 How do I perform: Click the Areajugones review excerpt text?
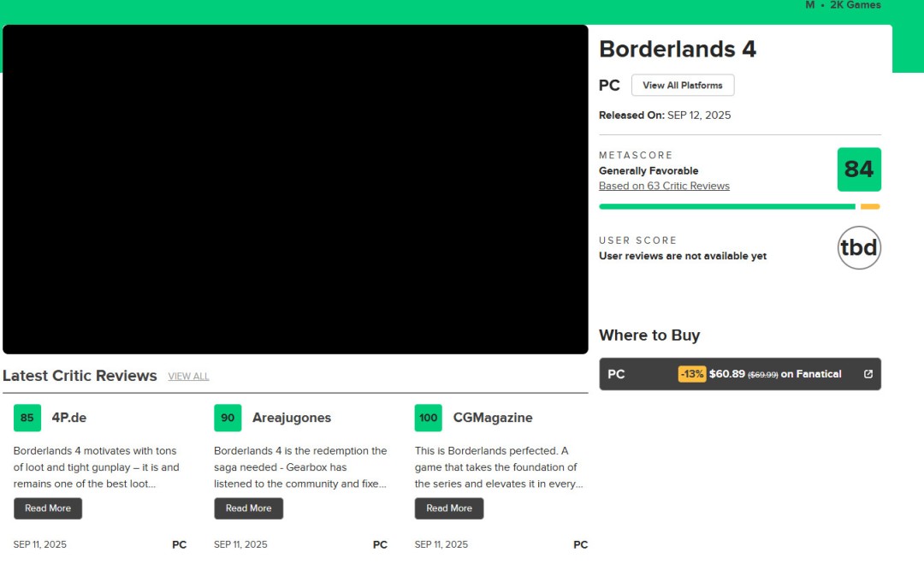coord(300,467)
